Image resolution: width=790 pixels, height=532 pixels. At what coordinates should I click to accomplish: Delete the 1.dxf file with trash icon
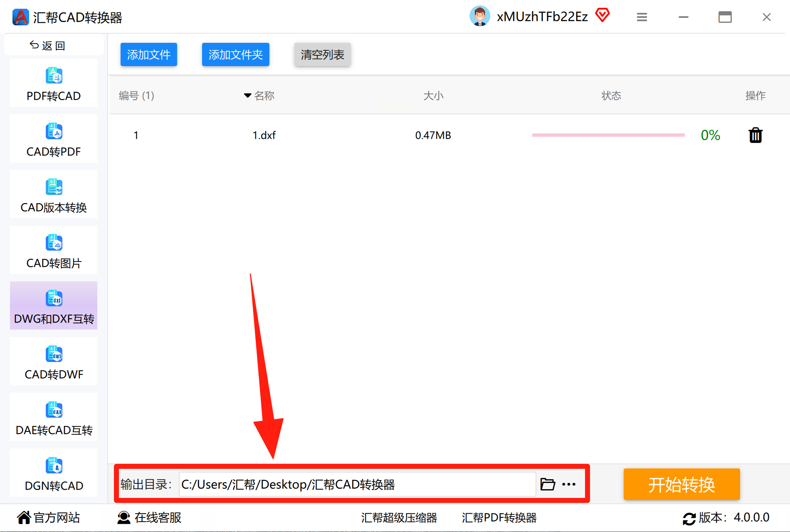click(x=755, y=135)
